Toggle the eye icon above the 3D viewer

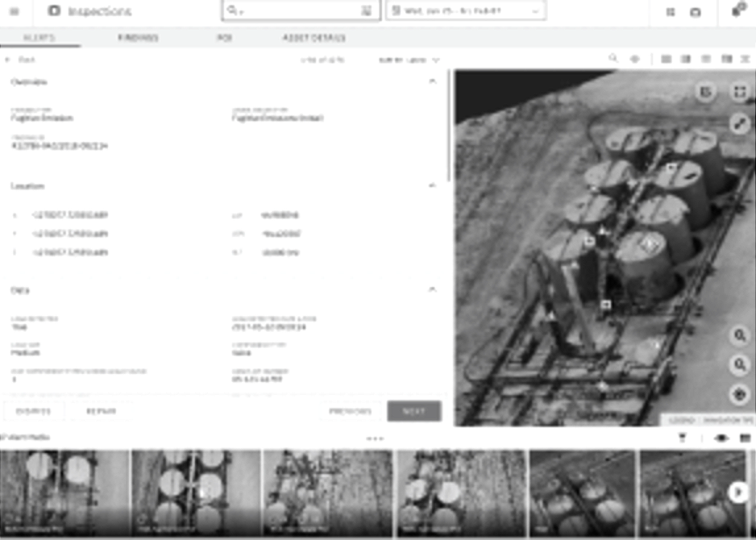(x=635, y=59)
